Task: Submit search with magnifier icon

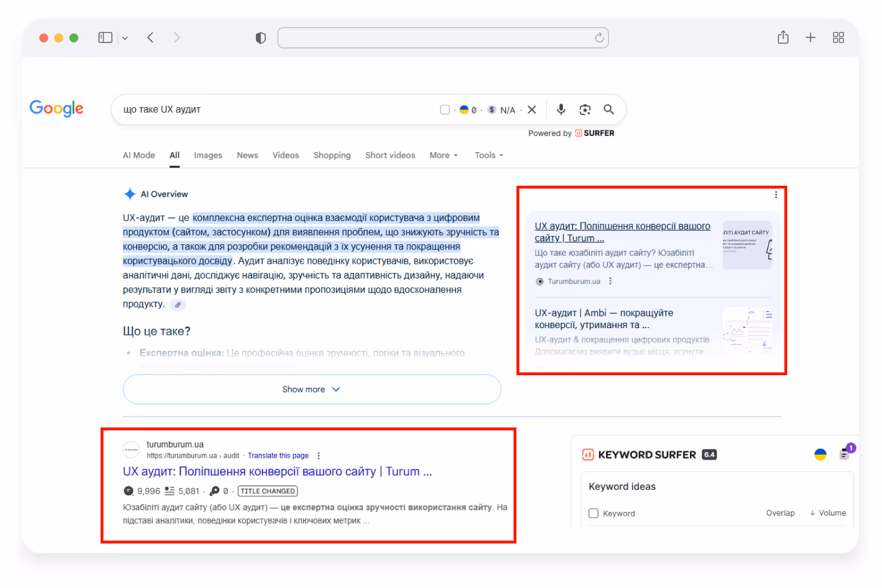Action: 609,110
